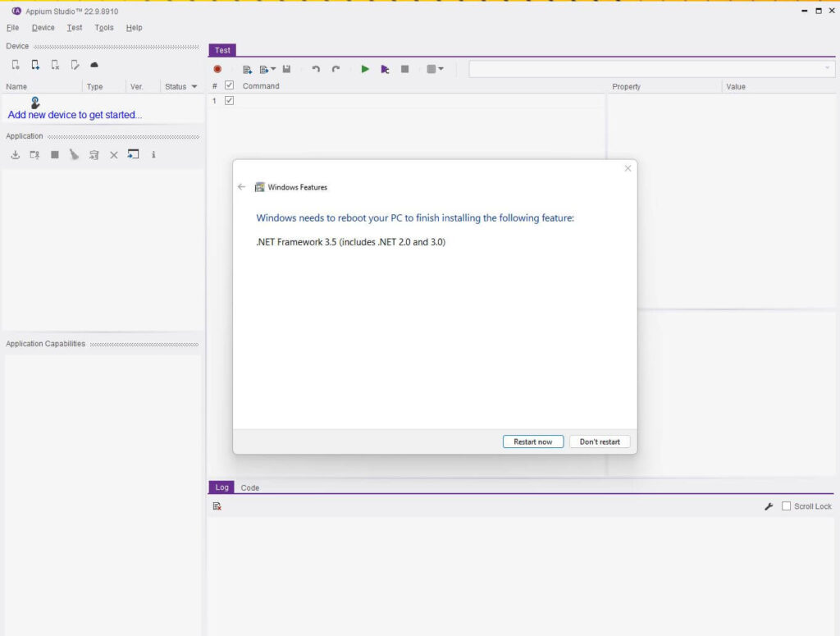The height and width of the screenshot is (636, 840).
Task: Click the Redo icon in the test toolbar
Action: [336, 69]
